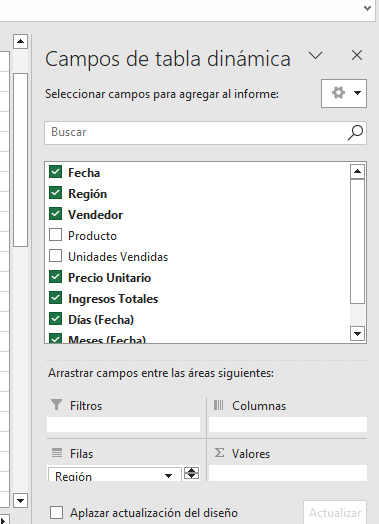Click field list scroll down arrow
This screenshot has width=379, height=524.
click(x=357, y=334)
